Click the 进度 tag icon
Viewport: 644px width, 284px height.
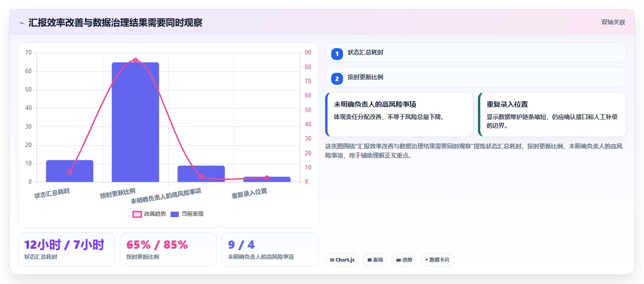coord(398,260)
